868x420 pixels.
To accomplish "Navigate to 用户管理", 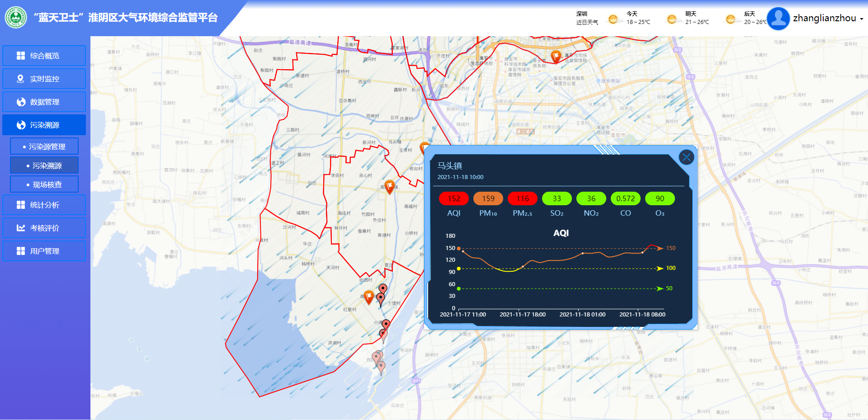I will 44,251.
